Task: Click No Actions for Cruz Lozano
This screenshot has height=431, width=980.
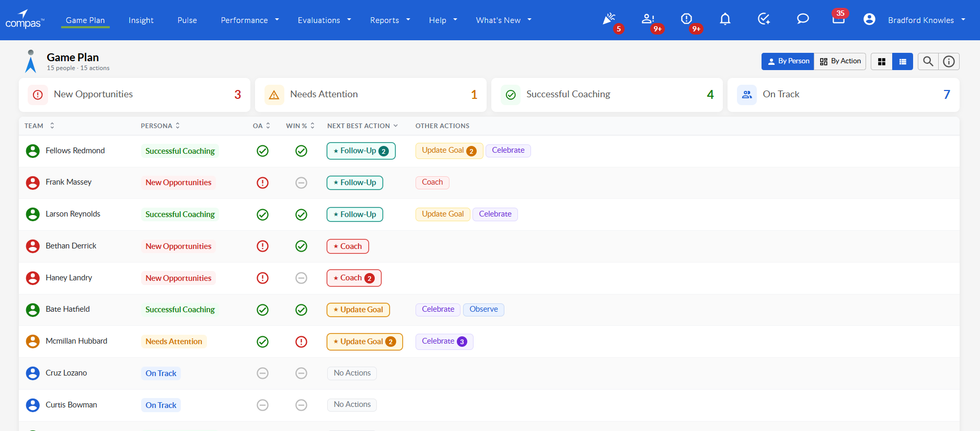Action: (x=352, y=373)
